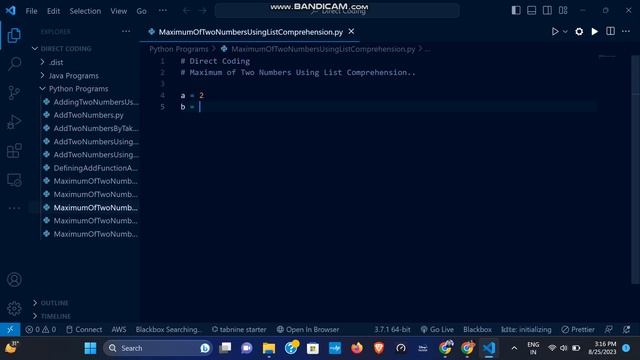Open run options dropdown arrow

click(565, 31)
